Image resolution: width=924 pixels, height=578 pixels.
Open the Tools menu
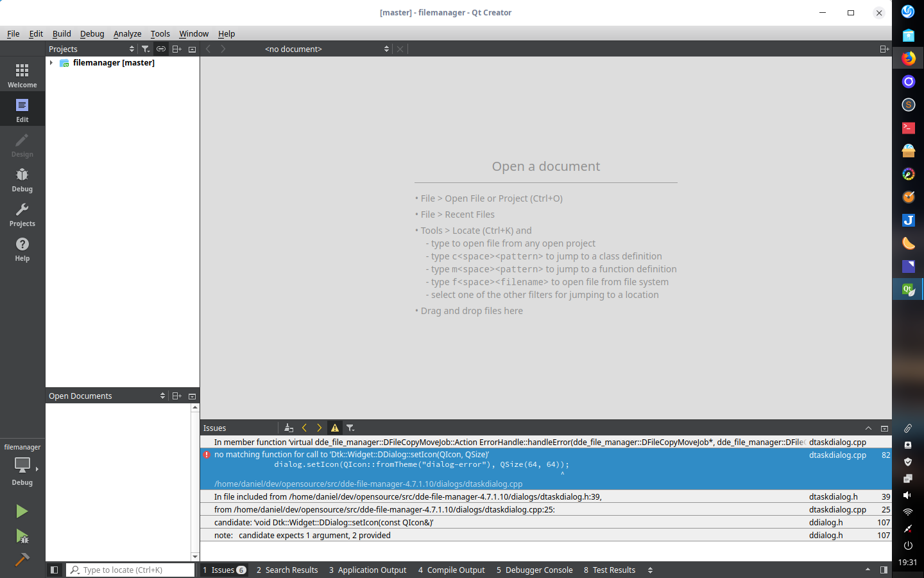pos(160,33)
